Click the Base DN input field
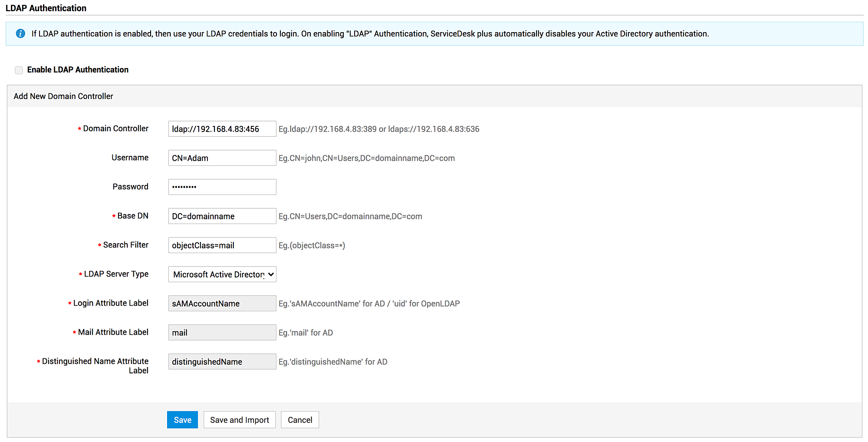 click(x=222, y=216)
